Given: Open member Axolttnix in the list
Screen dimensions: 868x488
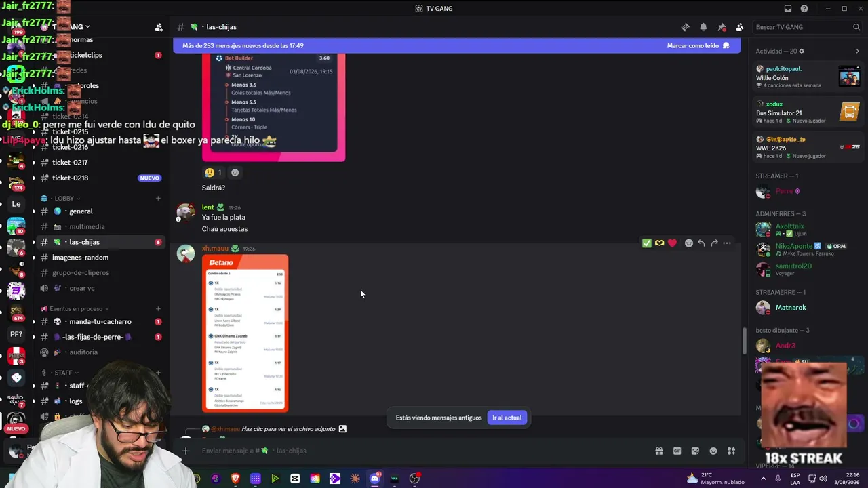Looking at the screenshot, I should (x=808, y=229).
